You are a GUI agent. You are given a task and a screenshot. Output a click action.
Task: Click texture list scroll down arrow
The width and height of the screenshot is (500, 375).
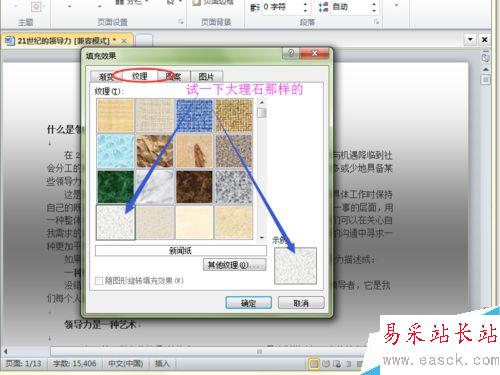tap(262, 237)
